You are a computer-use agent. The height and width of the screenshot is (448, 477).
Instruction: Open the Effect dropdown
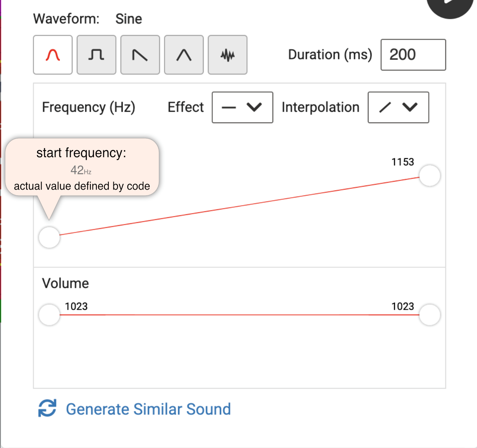point(242,107)
